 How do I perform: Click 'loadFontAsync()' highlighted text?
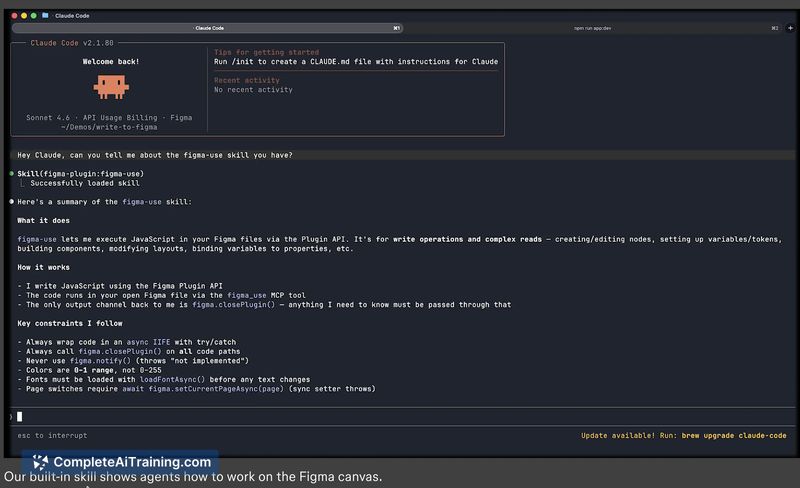[x=172, y=379]
